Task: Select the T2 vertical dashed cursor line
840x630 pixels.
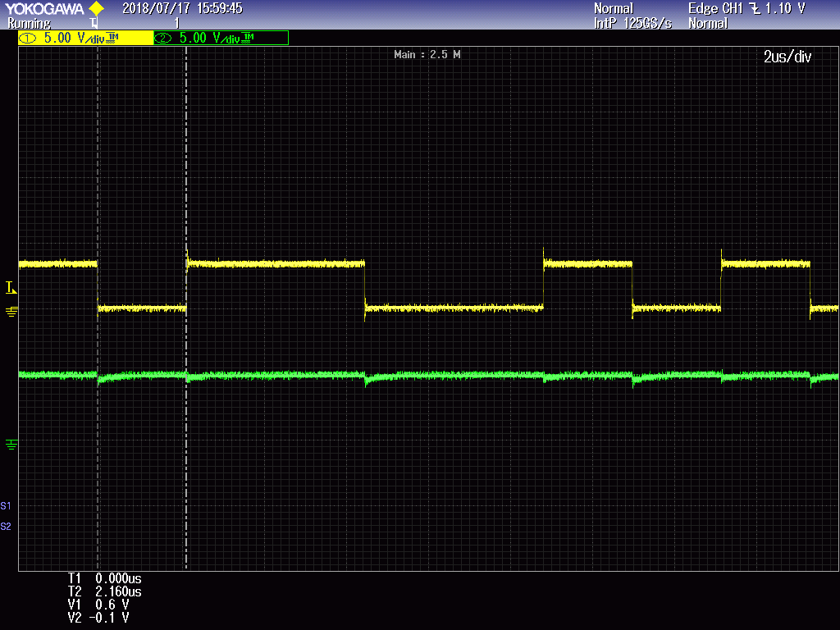Action: pyautogui.click(x=186, y=410)
